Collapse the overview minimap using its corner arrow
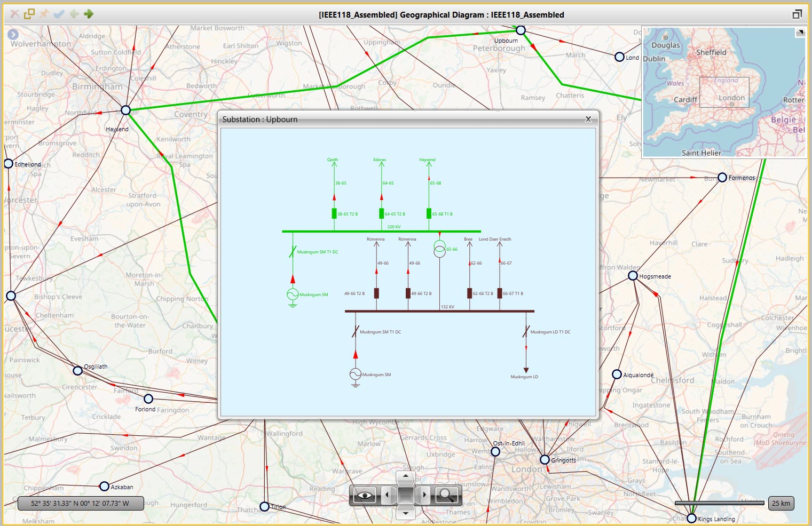812x526 pixels. (x=800, y=33)
